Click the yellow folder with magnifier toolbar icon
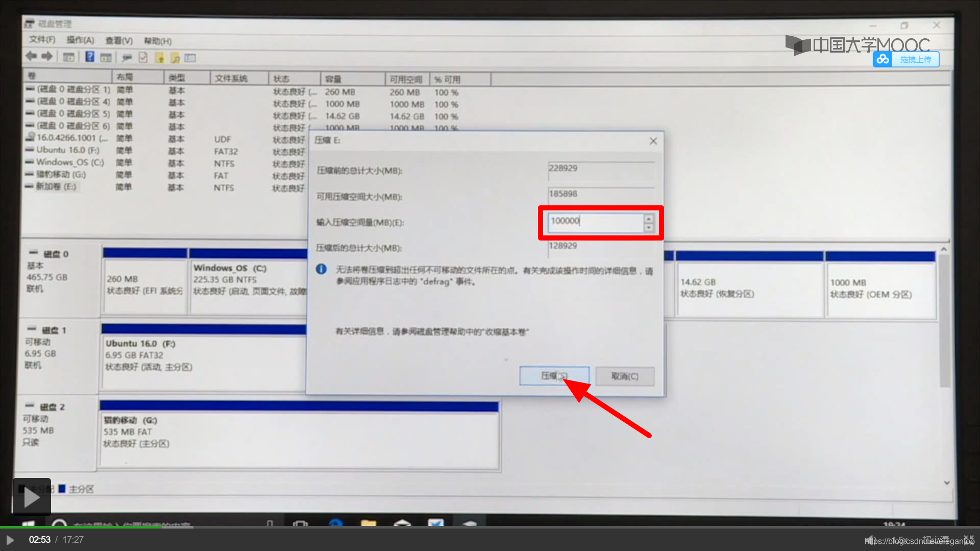Viewport: 980px width, 551px height. pyautogui.click(x=175, y=58)
